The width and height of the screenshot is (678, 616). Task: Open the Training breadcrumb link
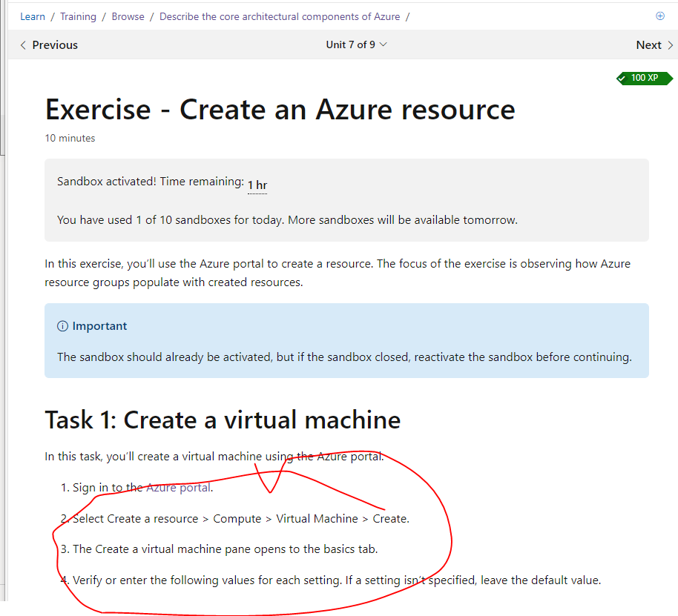pos(78,16)
